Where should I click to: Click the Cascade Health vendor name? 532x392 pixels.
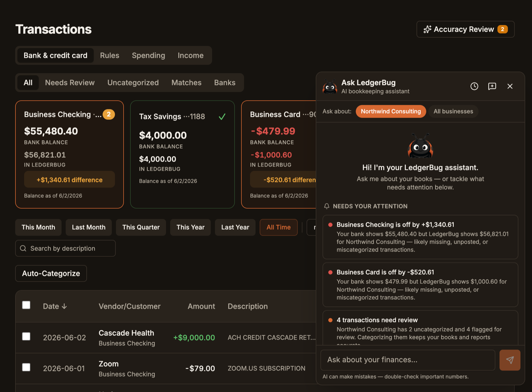tap(126, 333)
